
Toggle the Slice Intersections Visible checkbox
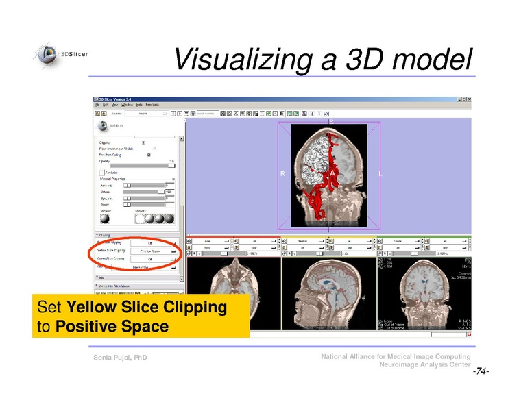click(x=155, y=149)
